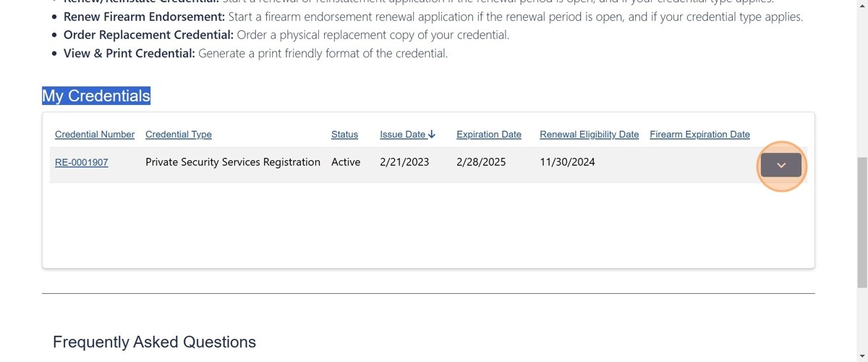This screenshot has width=868, height=362.
Task: Open credential RE-0001907 link
Action: pos(82,162)
